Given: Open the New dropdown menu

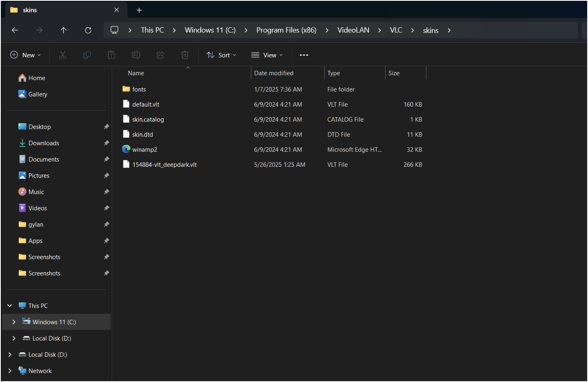Looking at the screenshot, I should click(26, 55).
